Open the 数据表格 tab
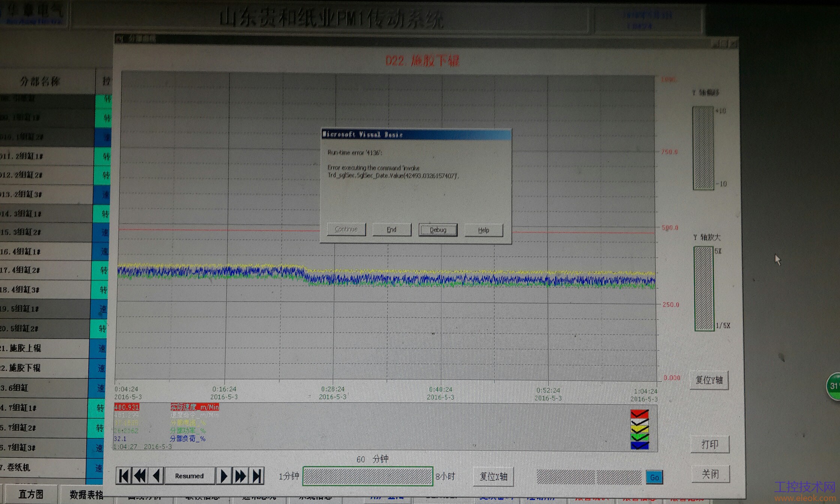This screenshot has width=840, height=504. click(x=86, y=495)
